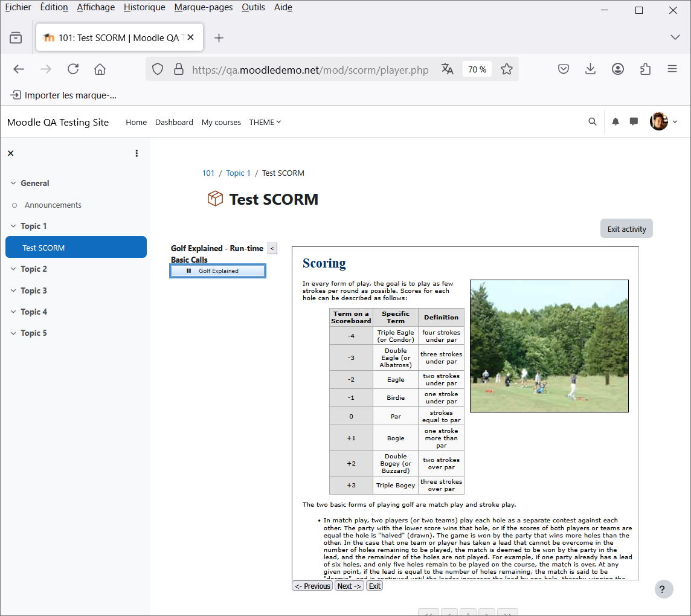The image size is (691, 616).
Task: Open the downloads panel
Action: [591, 69]
